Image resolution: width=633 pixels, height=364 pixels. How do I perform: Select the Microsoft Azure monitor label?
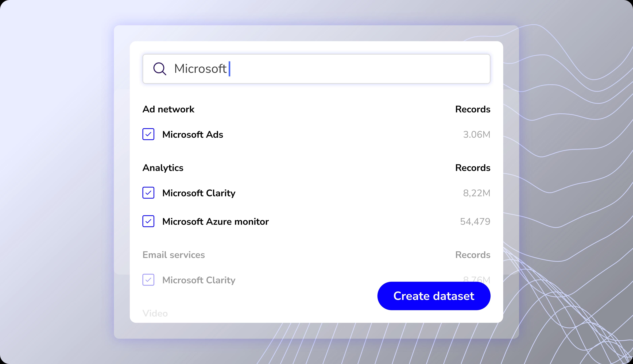tap(216, 221)
